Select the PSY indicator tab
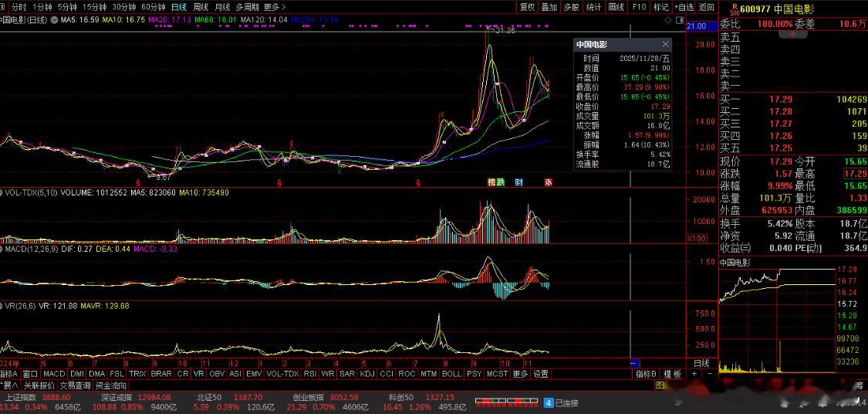The image size is (868, 414). 474,374
